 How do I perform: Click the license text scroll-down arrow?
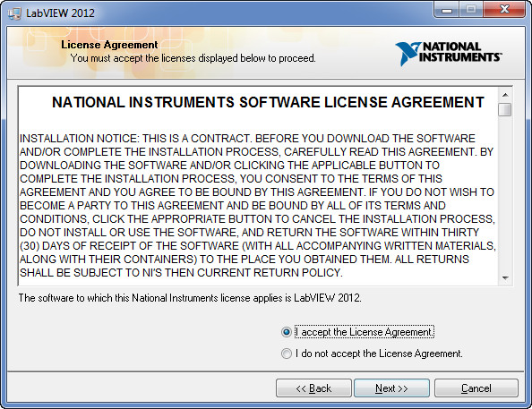505,278
